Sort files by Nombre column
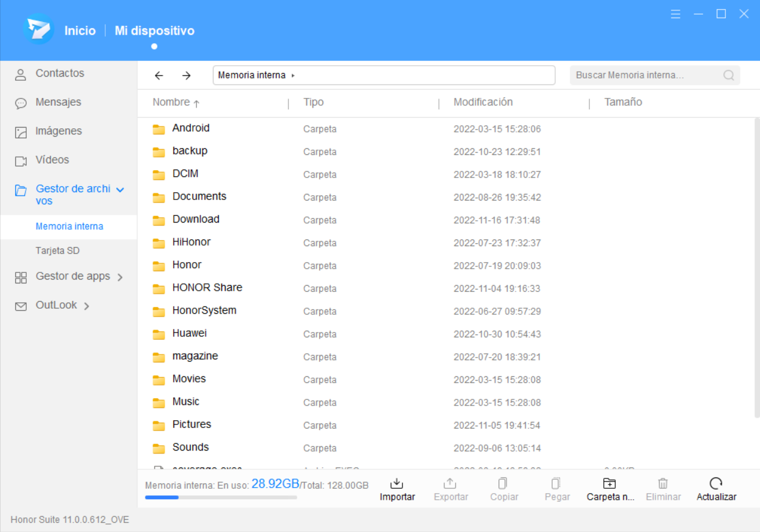 (x=171, y=103)
